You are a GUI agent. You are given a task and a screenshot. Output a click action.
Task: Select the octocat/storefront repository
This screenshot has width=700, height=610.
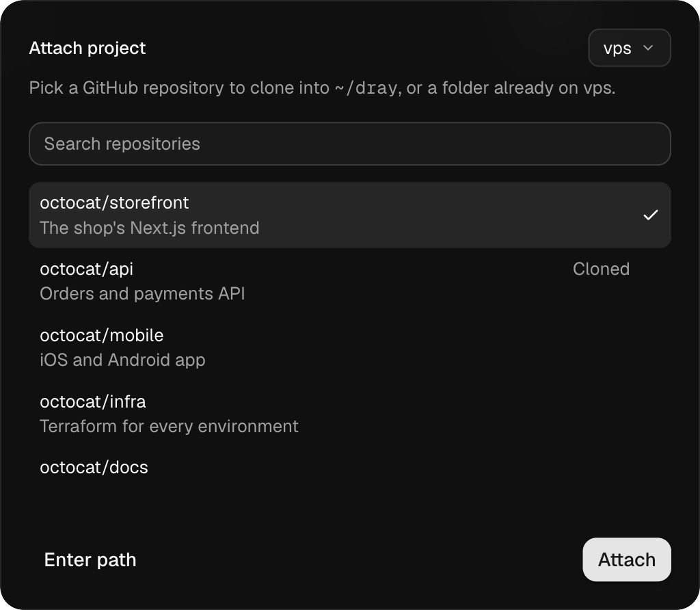click(350, 215)
